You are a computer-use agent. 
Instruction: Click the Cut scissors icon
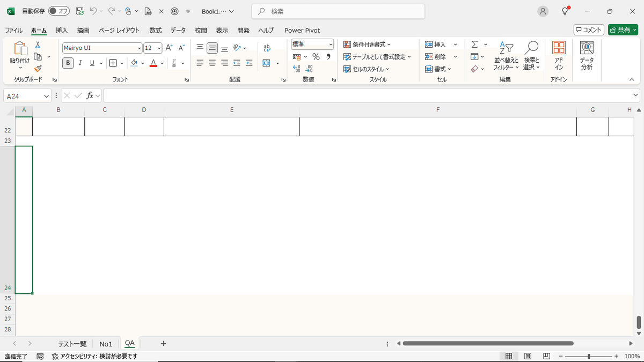38,45
